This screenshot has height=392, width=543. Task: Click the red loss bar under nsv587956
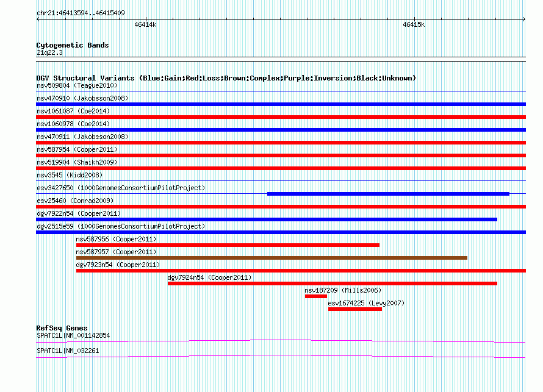pos(228,245)
